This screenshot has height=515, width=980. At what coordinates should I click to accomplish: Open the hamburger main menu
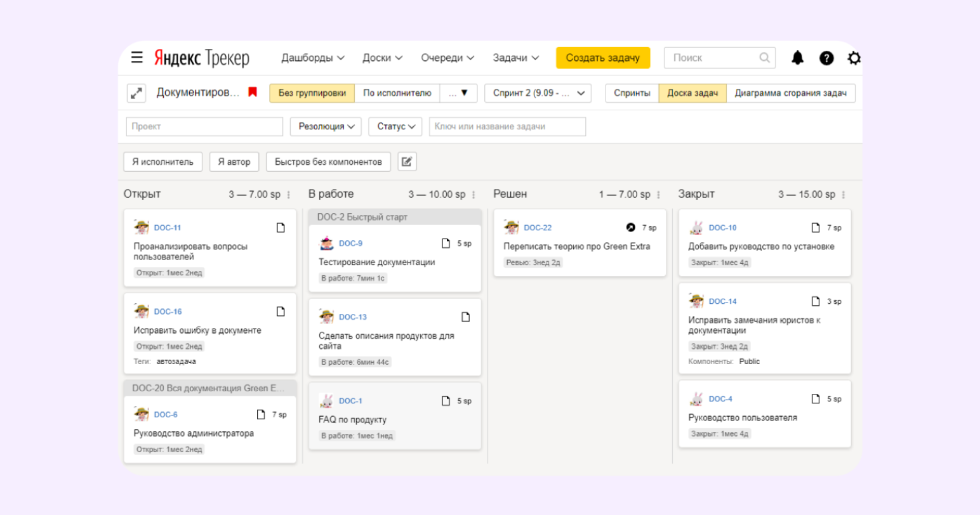[x=136, y=58]
